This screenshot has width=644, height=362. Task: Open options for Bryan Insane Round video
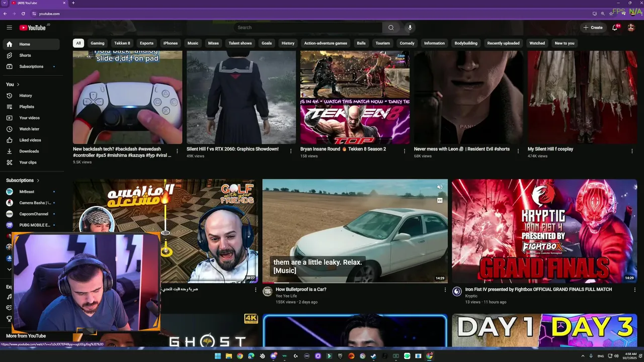coord(405,151)
